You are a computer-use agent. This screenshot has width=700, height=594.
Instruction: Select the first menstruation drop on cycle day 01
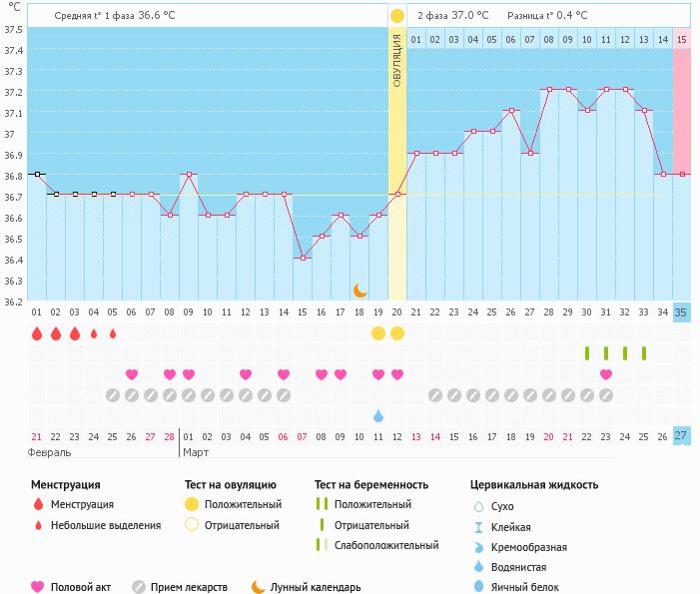[37, 333]
